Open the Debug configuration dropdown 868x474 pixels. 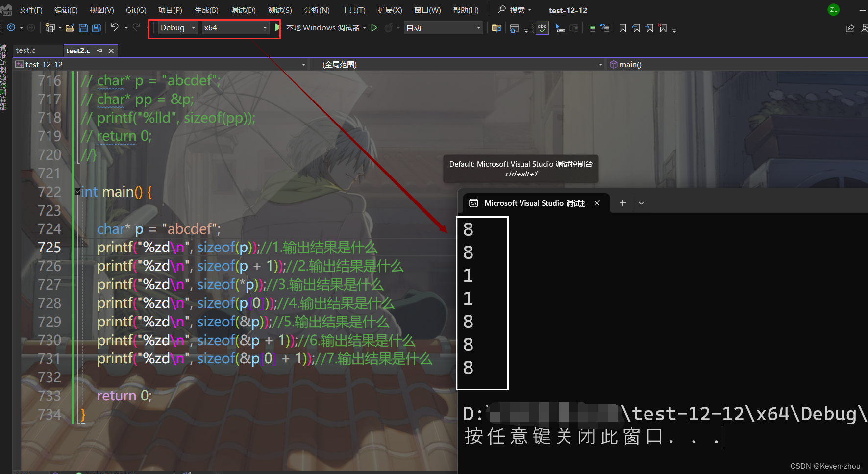coord(178,28)
